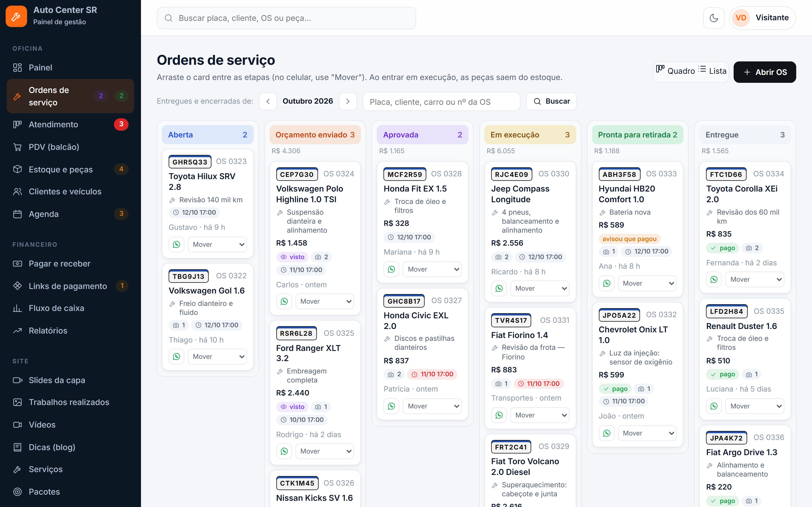
Task: Open the Mover dropdown on Toyota Hilux card
Action: coord(217,244)
